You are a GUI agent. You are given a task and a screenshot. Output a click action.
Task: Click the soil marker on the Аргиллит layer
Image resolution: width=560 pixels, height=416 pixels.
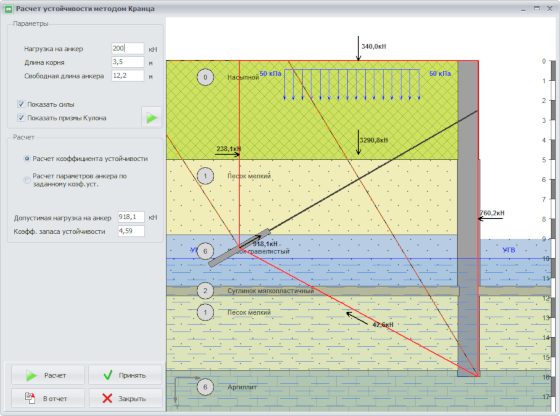[205, 387]
